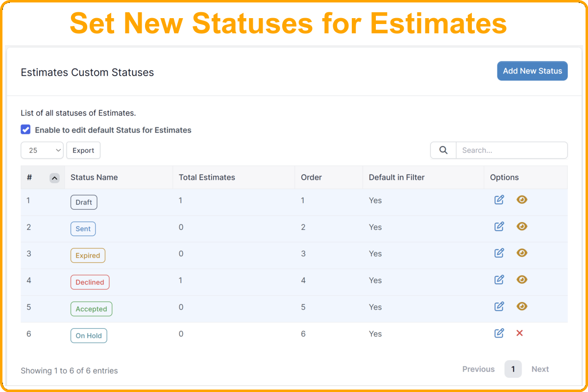Image resolution: width=588 pixels, height=392 pixels.
Task: Select the Order column header
Action: click(311, 177)
